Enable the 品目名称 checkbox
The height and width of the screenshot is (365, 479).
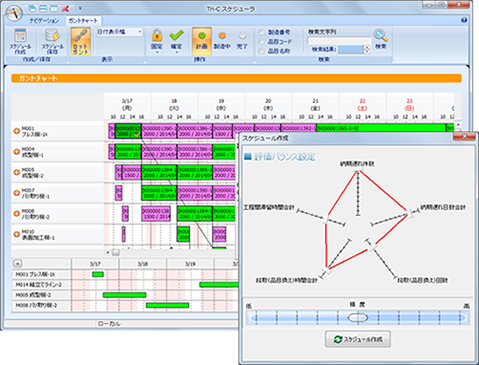(x=261, y=51)
